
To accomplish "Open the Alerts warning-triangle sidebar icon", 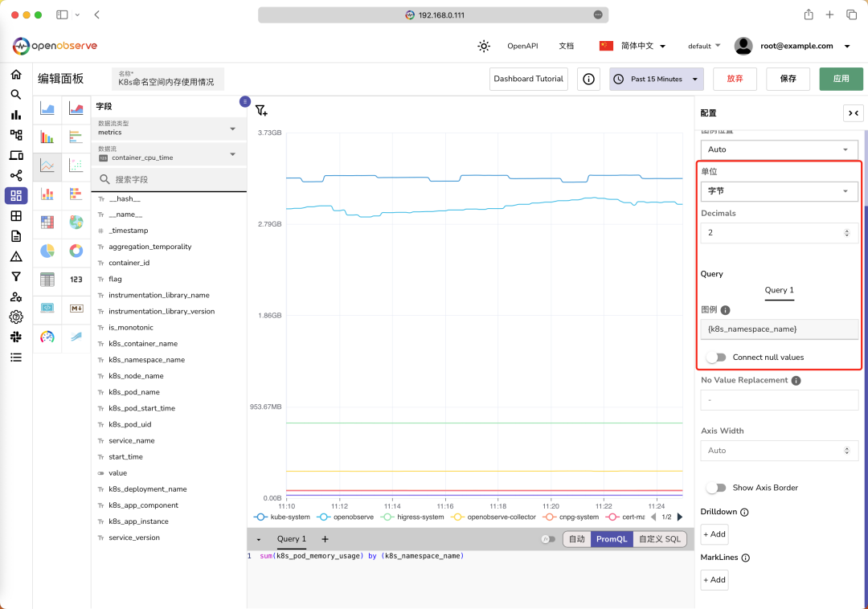I will pos(16,256).
